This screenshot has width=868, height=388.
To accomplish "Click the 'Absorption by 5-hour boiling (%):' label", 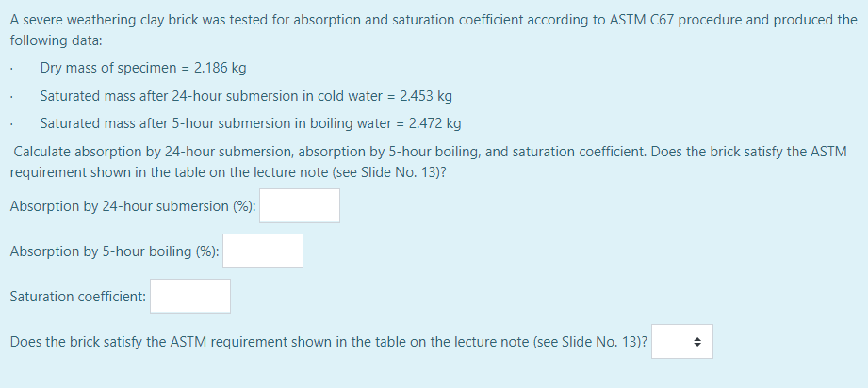I will pos(115,251).
